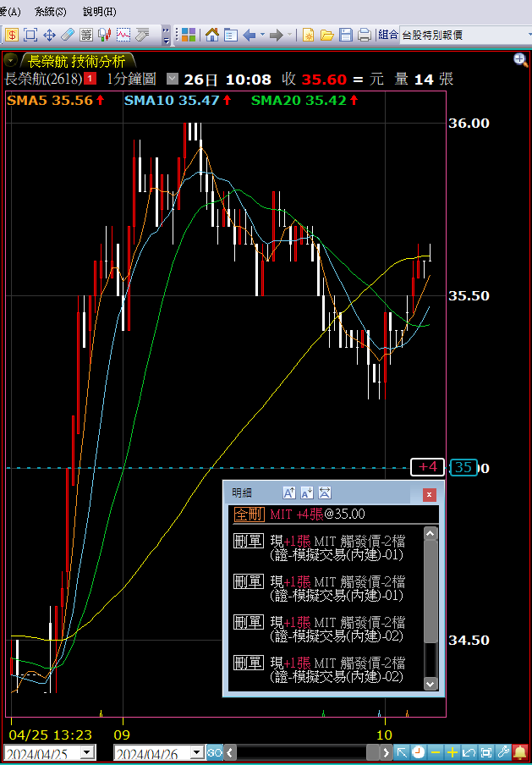This screenshot has width=532, height=765.
Task: Click the printer icon in the toolbar
Action: click(x=364, y=36)
